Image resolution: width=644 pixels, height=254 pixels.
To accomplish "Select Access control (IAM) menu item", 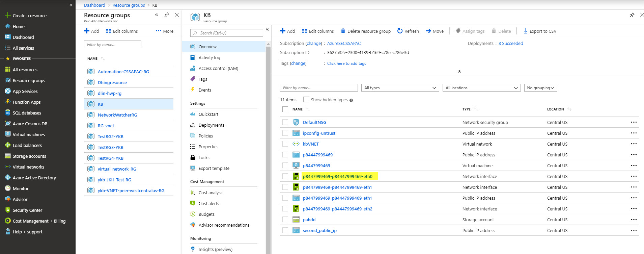I will (x=218, y=68).
